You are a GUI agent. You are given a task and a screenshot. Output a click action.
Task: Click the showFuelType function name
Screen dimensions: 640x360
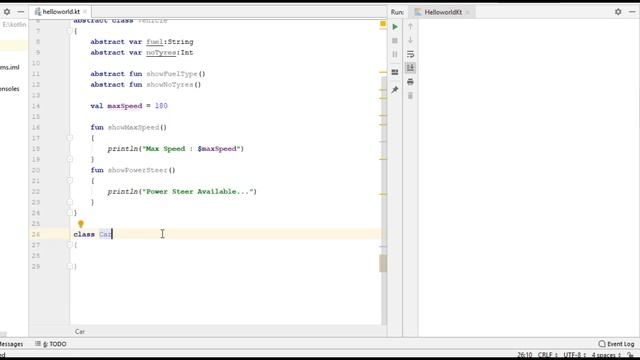(172, 74)
